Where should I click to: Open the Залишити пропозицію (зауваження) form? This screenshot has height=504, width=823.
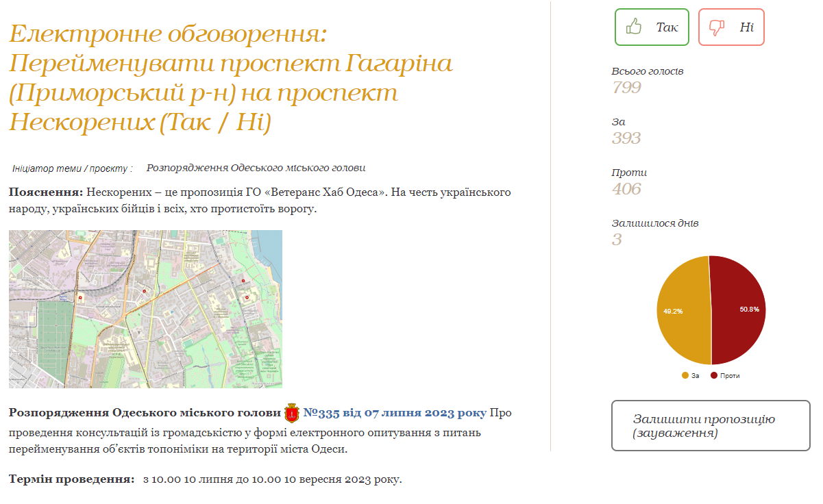711,426
